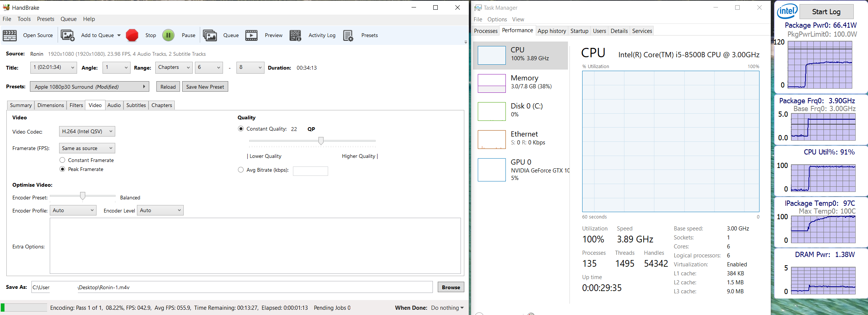Select the Memory mini graph thumbnail
Viewport: 868px width, 315px height.
492,83
